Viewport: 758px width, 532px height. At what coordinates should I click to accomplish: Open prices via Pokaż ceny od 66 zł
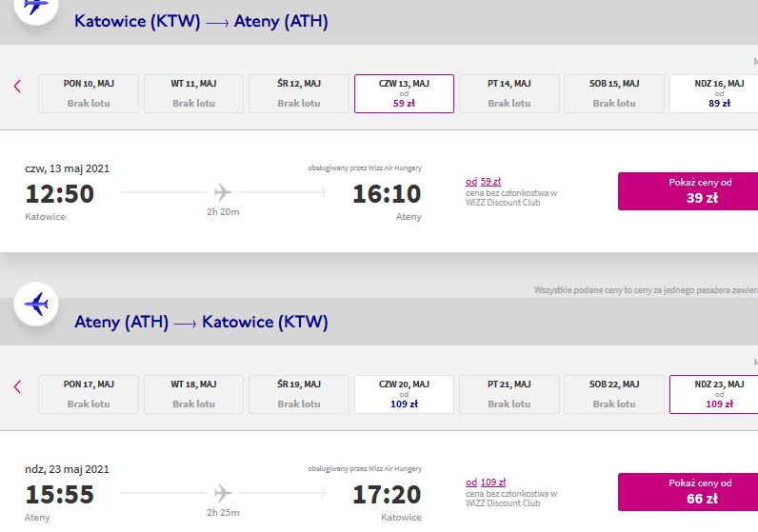click(x=688, y=492)
